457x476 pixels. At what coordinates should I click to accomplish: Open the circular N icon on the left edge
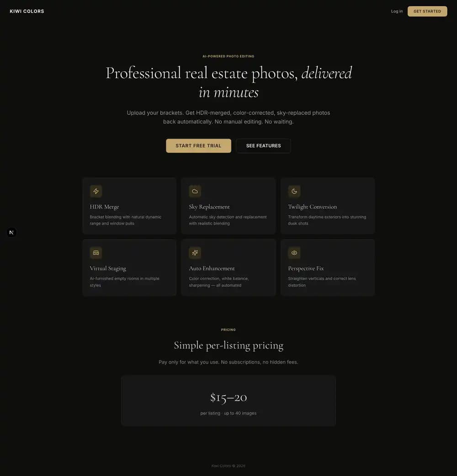click(x=11, y=232)
